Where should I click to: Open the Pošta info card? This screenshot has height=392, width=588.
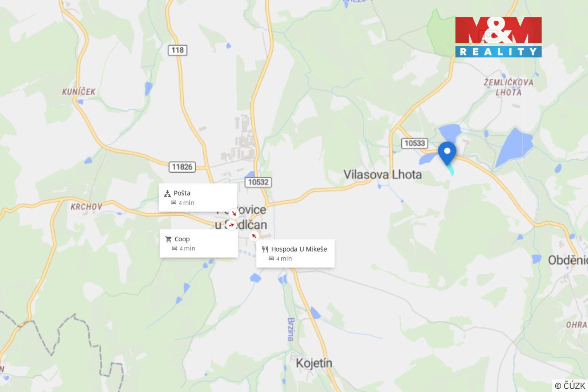pyautogui.click(x=198, y=198)
